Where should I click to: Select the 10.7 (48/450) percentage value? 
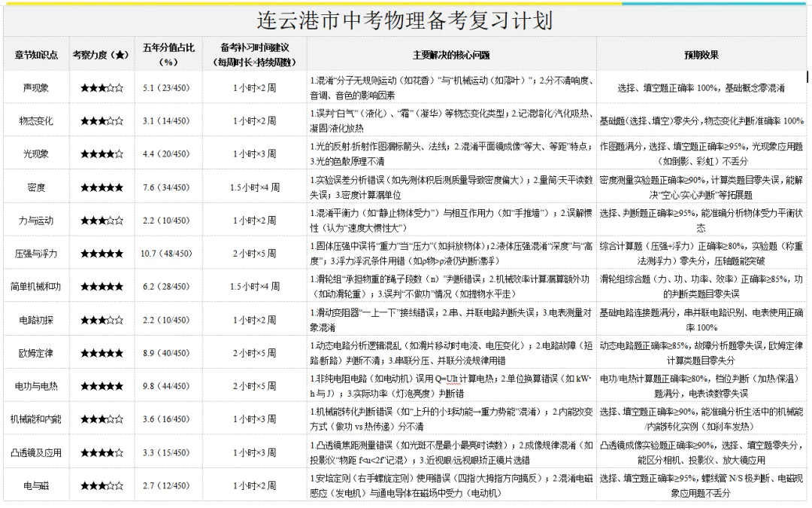tap(167, 254)
